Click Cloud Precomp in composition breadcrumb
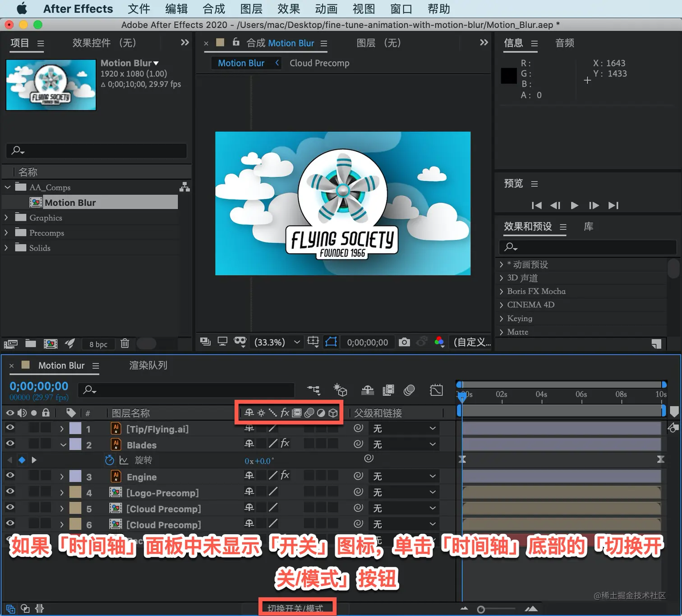The width and height of the screenshot is (682, 616). [319, 63]
